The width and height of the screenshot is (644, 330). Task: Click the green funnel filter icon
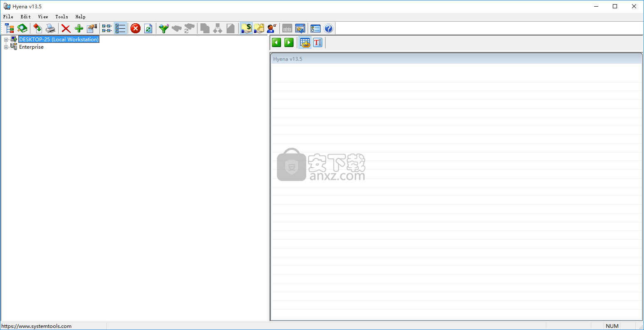[x=164, y=28]
